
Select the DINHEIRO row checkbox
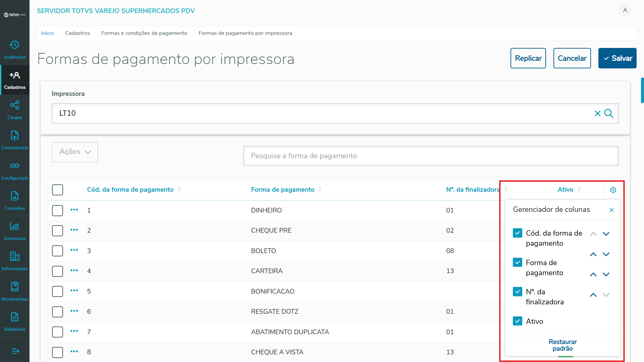pyautogui.click(x=58, y=210)
